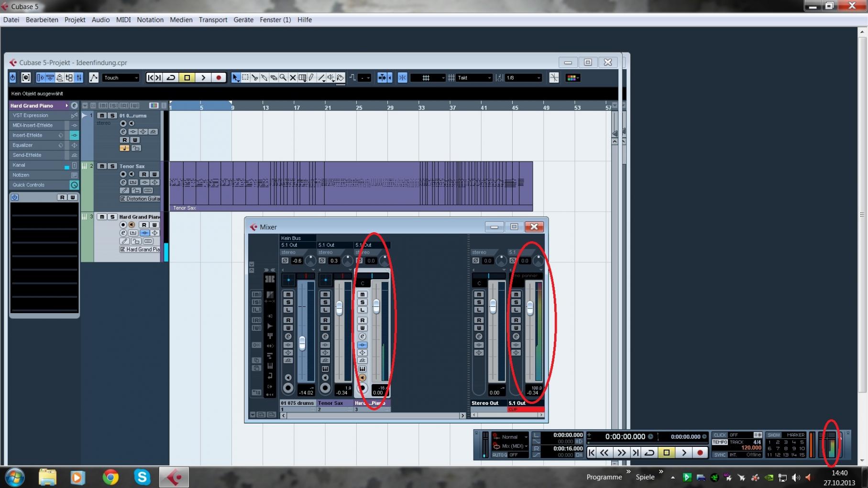Jump to marker 5 on transport panel
Viewport: 868px width, 488px height.
tap(802, 442)
